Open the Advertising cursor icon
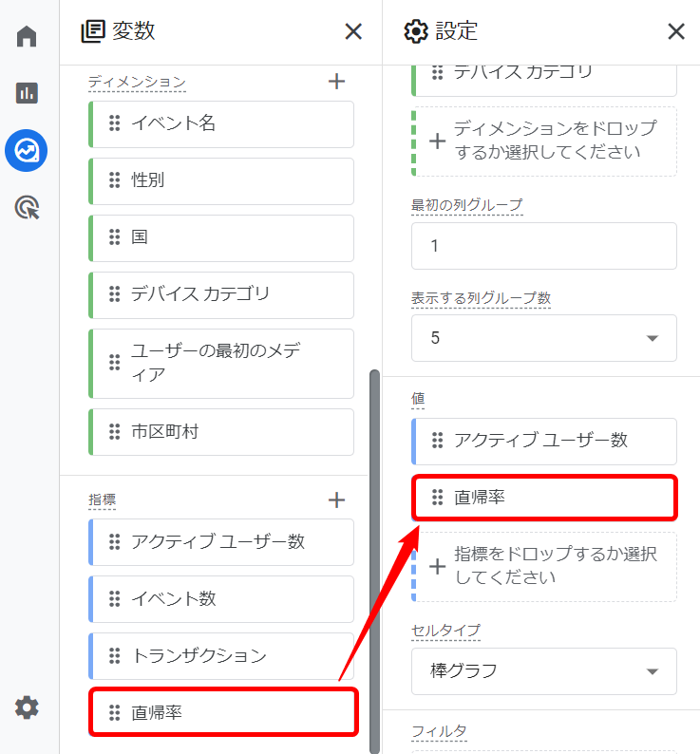 click(x=27, y=207)
